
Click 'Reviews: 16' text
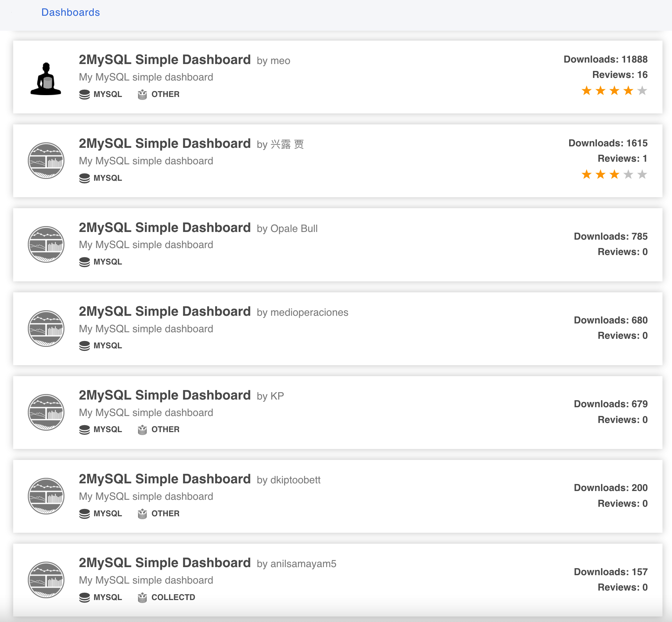point(620,75)
